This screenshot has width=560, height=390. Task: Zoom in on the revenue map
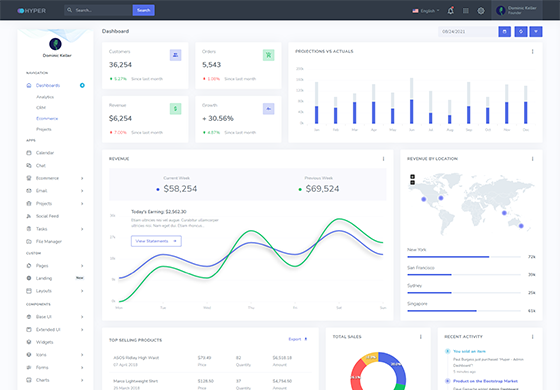pos(412,176)
